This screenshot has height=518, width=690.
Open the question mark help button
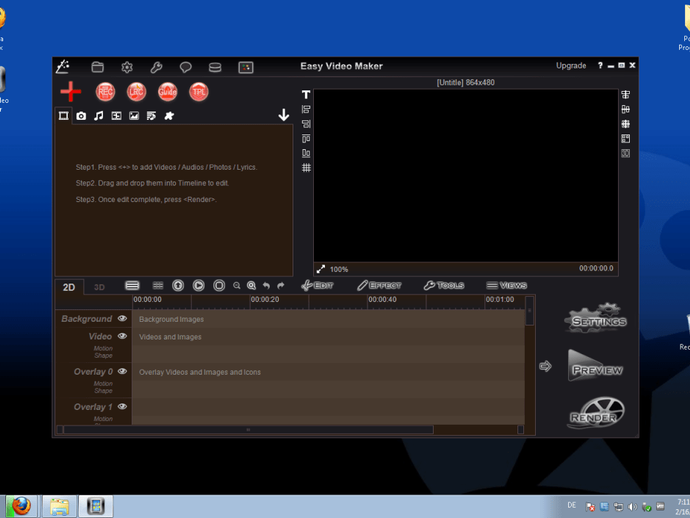point(600,66)
